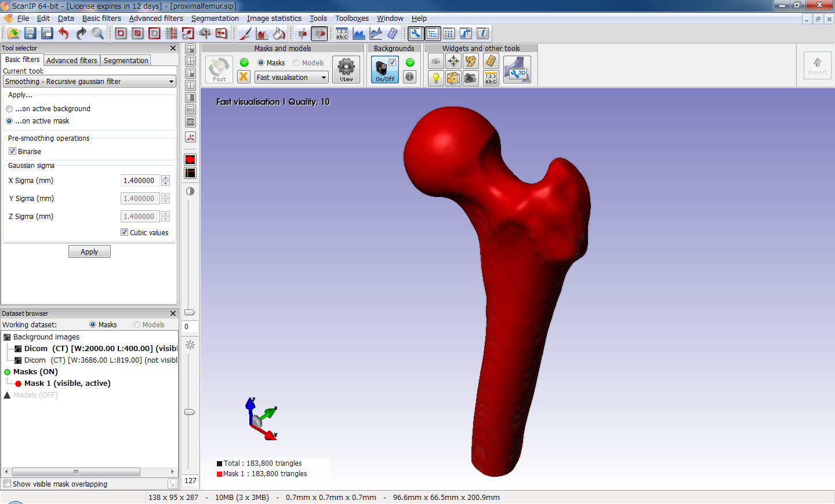Click the slice number field showing 0
This screenshot has width=835, height=504.
190,327
